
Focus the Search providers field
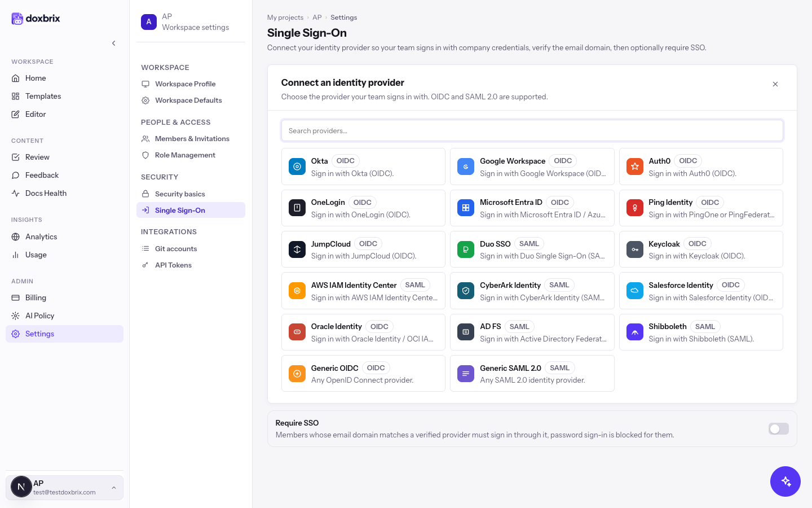[532, 130]
